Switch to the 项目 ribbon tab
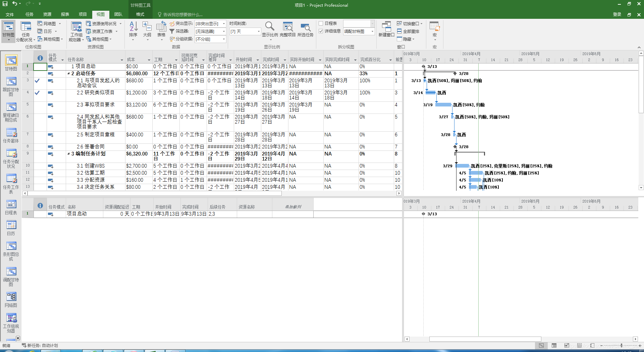 click(83, 14)
